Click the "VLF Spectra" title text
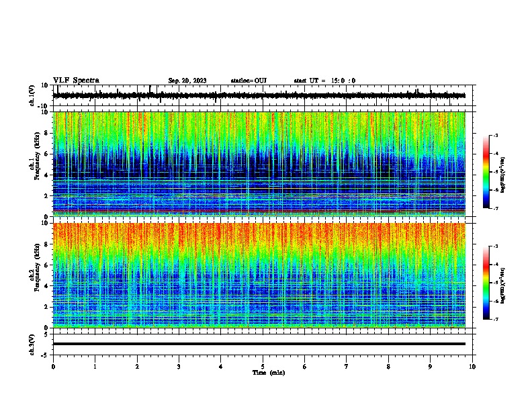Viewport: 532px width, 411px height. pyautogui.click(x=76, y=81)
